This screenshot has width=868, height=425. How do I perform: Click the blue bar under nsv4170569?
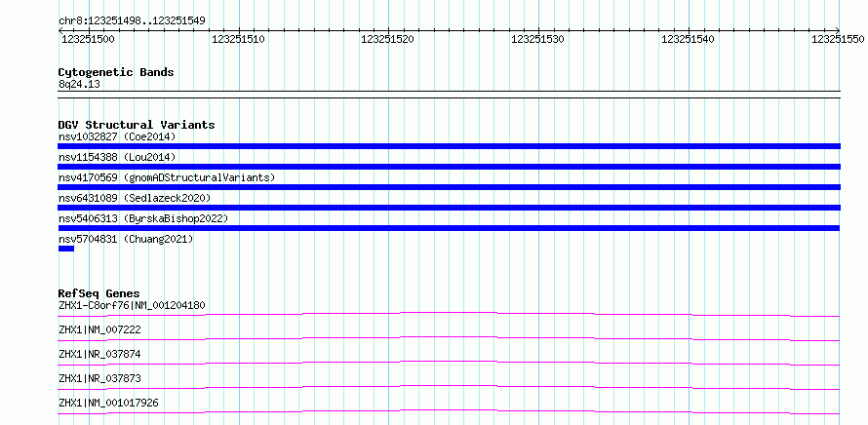[449, 187]
